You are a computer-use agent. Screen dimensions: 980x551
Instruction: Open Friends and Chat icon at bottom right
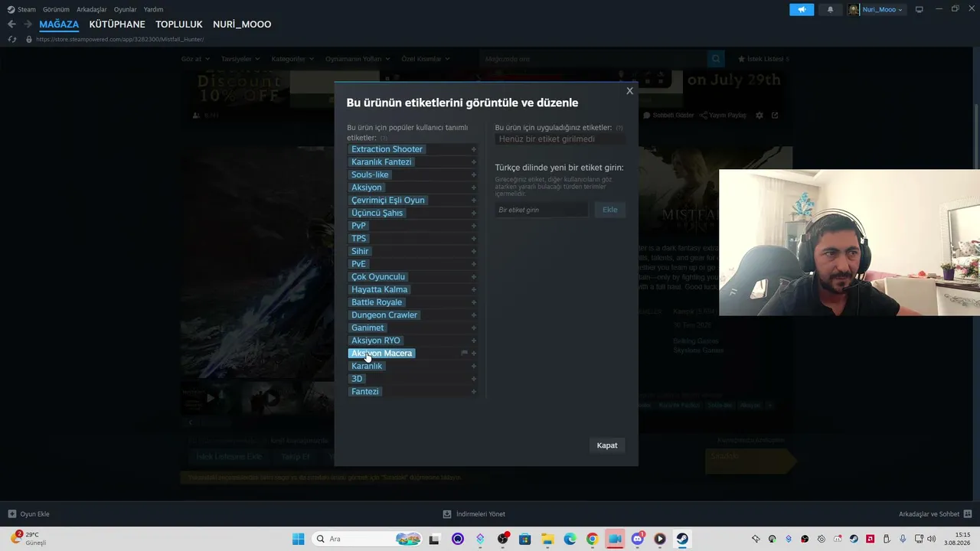click(968, 514)
